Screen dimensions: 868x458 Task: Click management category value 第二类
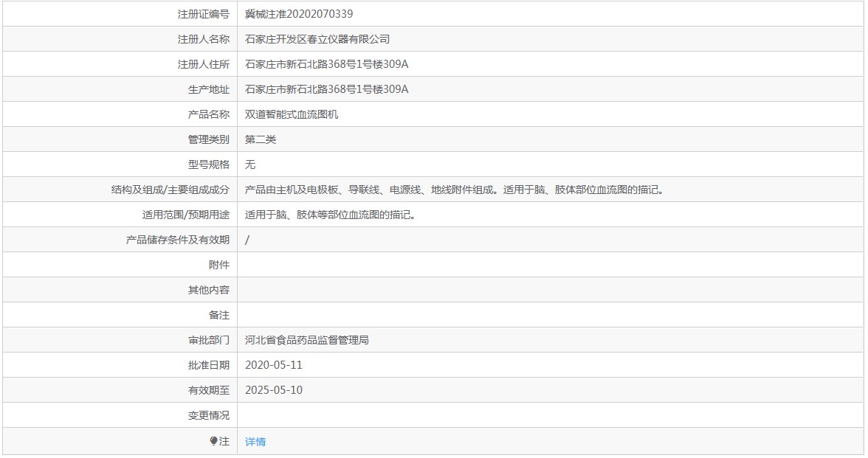(260, 139)
